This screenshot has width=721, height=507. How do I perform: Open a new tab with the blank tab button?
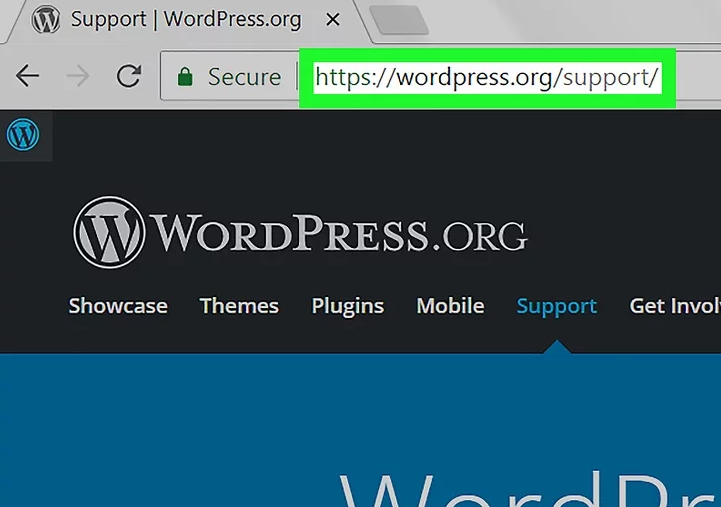click(399, 20)
